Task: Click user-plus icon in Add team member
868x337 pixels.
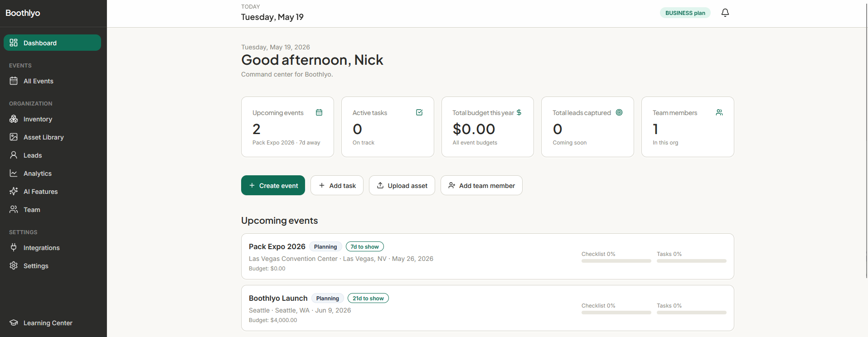Action: coord(452,185)
